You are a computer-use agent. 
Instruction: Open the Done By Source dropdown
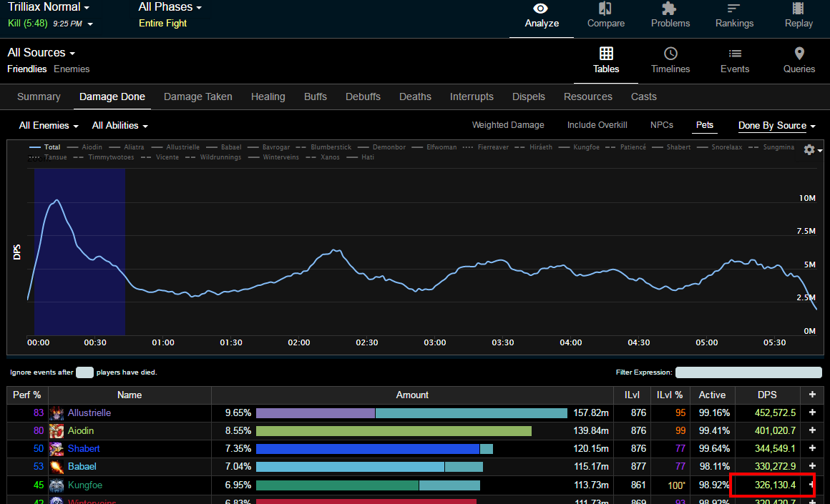click(x=776, y=125)
